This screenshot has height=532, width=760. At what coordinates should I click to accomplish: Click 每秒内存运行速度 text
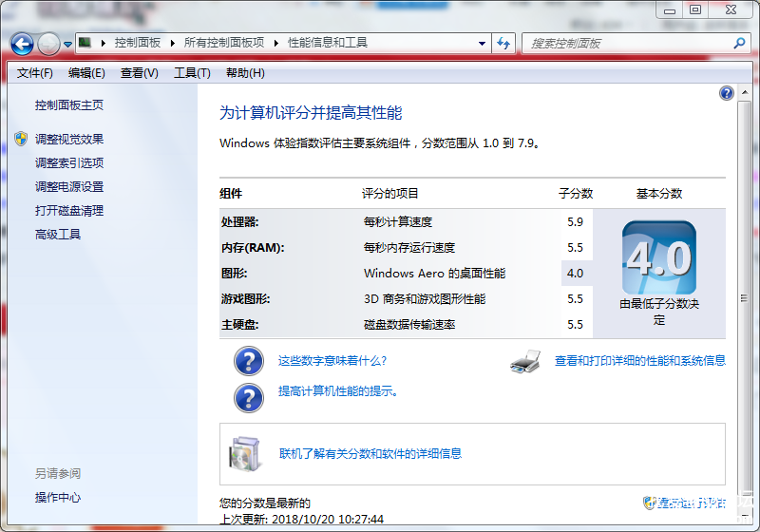(x=409, y=248)
